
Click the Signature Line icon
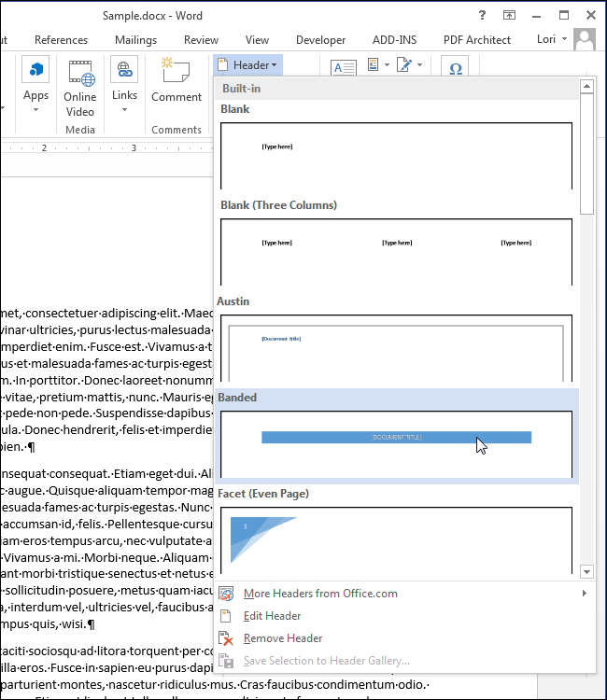pyautogui.click(x=404, y=64)
